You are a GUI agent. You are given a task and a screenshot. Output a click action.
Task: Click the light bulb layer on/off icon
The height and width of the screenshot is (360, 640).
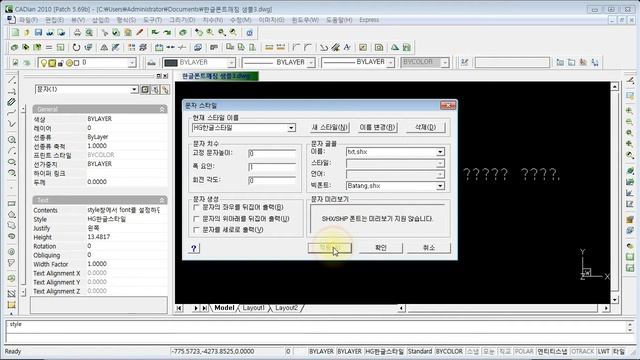(x=44, y=63)
